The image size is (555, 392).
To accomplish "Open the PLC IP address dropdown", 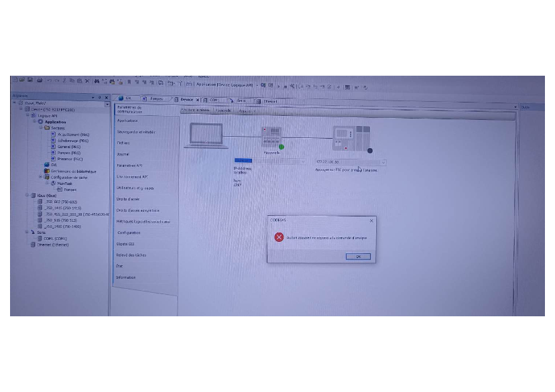I will (x=384, y=162).
